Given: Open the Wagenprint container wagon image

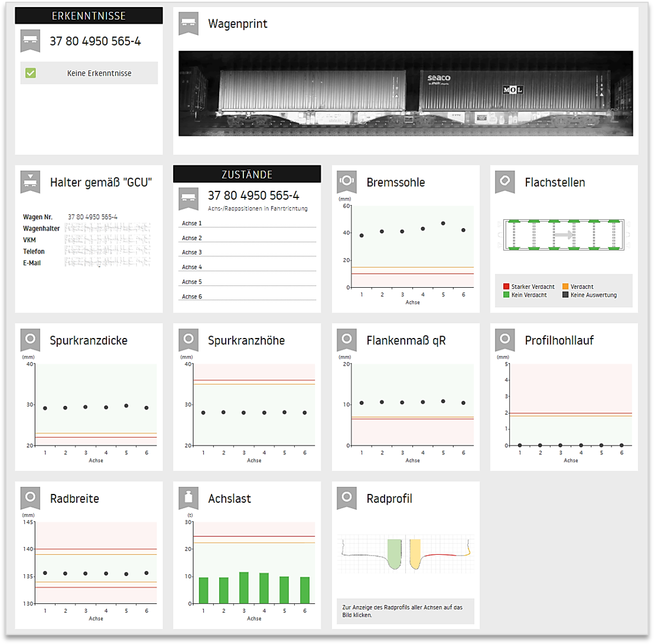Looking at the screenshot, I should pyautogui.click(x=405, y=93).
